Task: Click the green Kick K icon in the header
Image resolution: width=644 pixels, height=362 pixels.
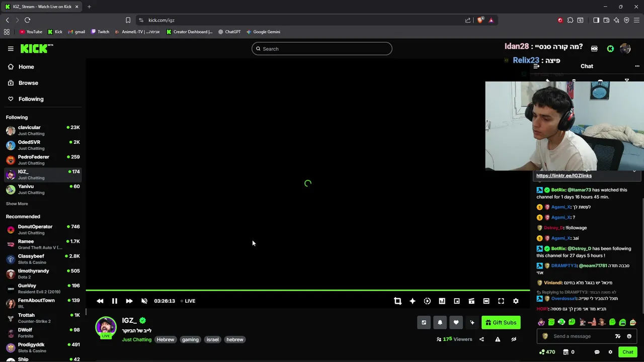Action: point(610,49)
